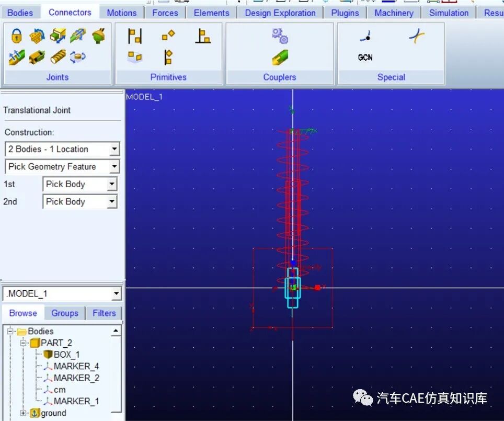Select the green Coupler tool
Screen dimensions: 504x421
tap(280, 57)
